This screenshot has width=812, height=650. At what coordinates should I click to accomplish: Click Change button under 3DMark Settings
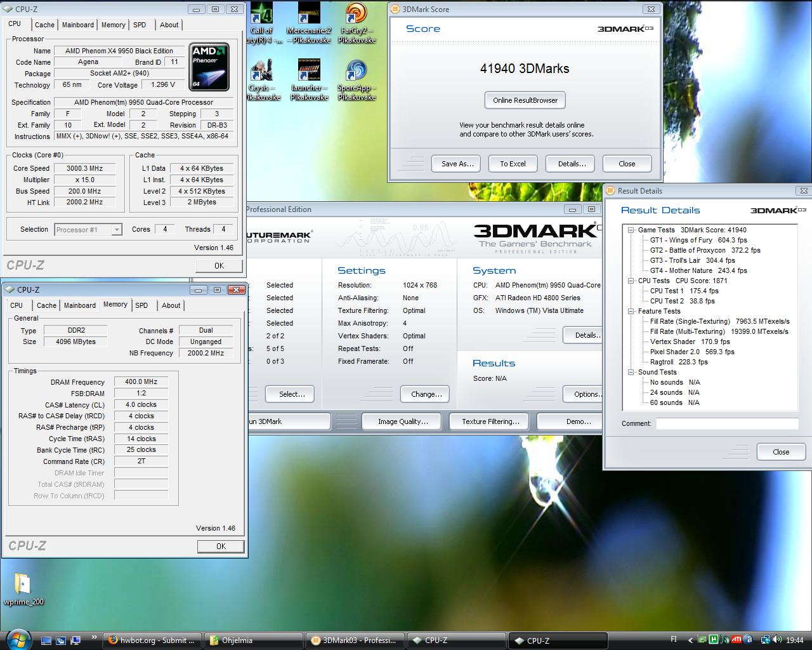click(x=426, y=394)
